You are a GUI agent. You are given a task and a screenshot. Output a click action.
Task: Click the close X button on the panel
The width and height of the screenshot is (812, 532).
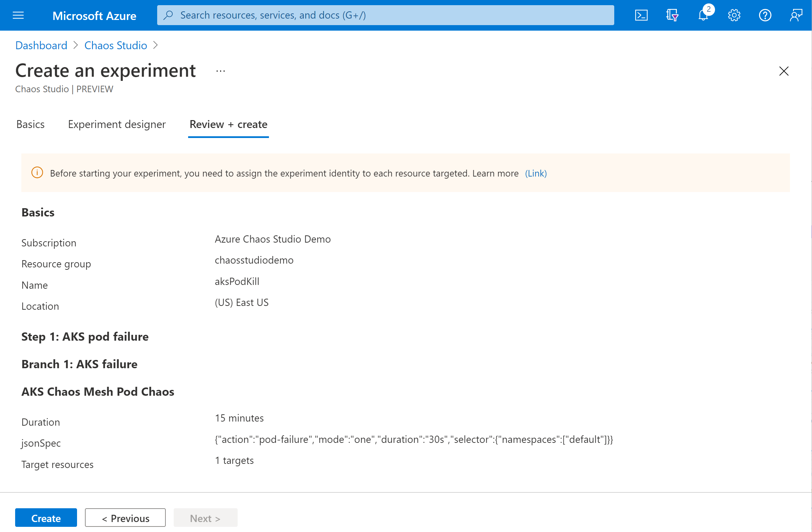[783, 71]
